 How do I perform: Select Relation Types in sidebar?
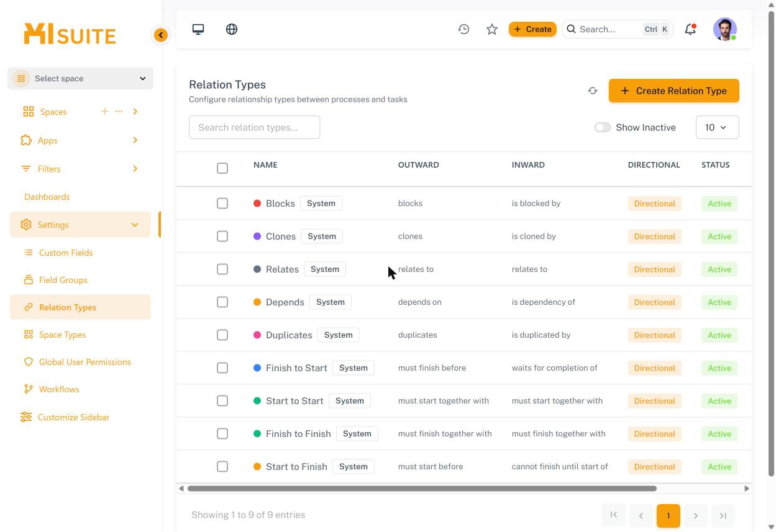[x=80, y=307]
